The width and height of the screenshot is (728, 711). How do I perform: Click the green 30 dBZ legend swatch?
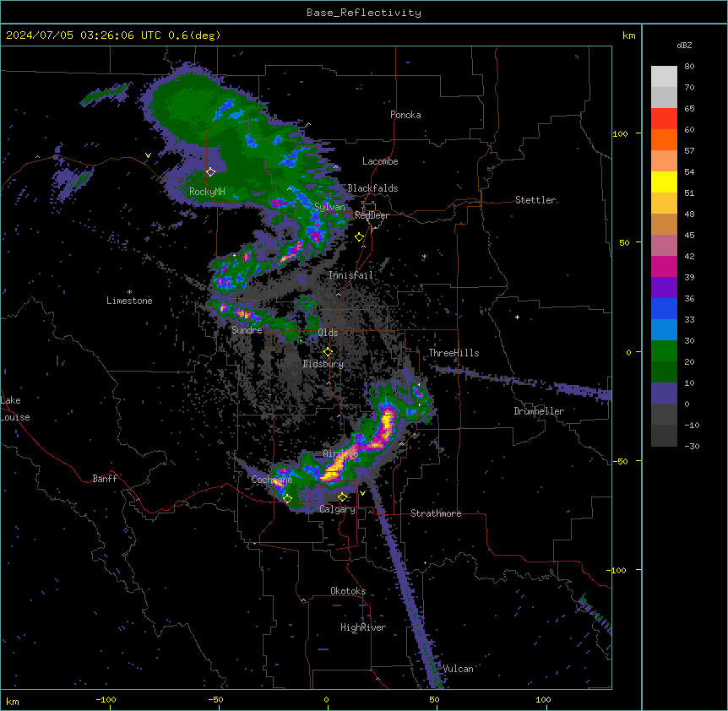664,351
